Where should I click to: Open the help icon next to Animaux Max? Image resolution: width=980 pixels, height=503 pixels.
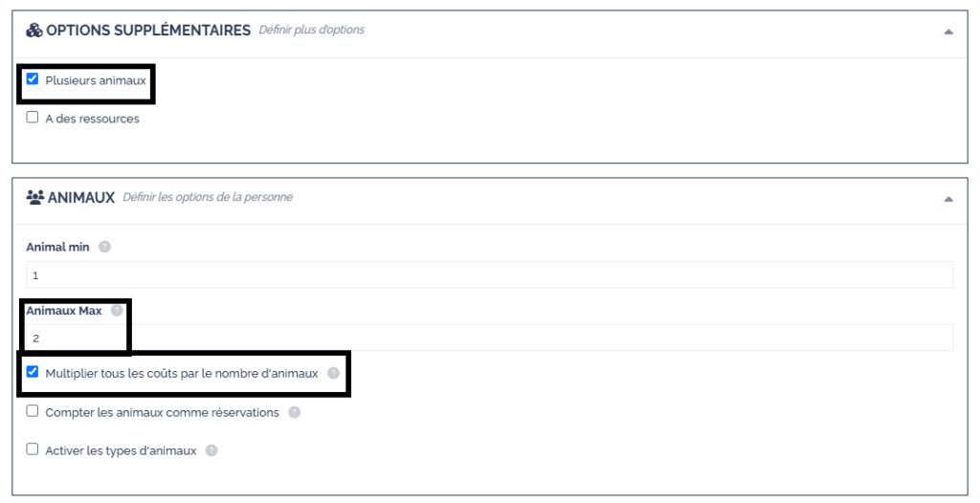click(117, 311)
